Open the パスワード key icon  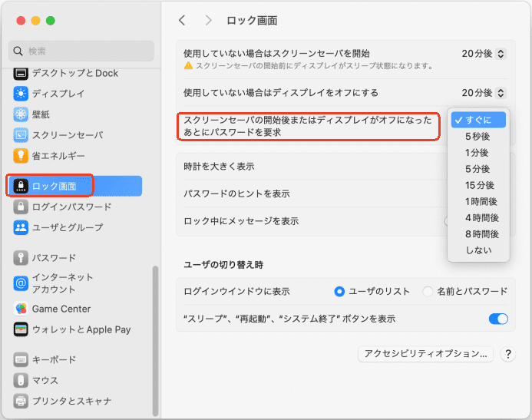[x=21, y=258]
